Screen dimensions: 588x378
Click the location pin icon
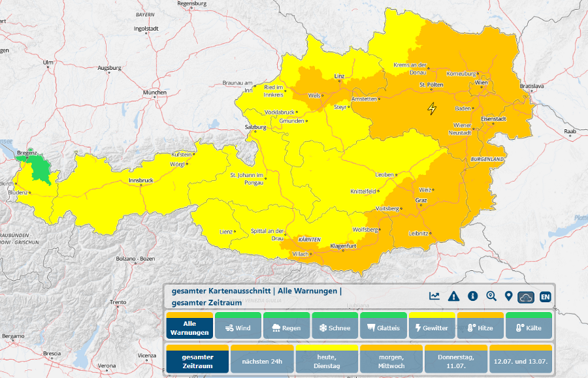click(x=509, y=296)
